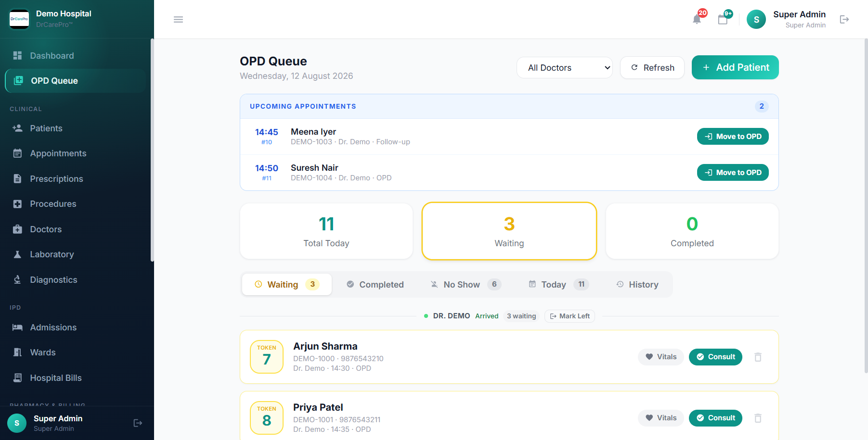Open the notifications bell icon

point(697,19)
